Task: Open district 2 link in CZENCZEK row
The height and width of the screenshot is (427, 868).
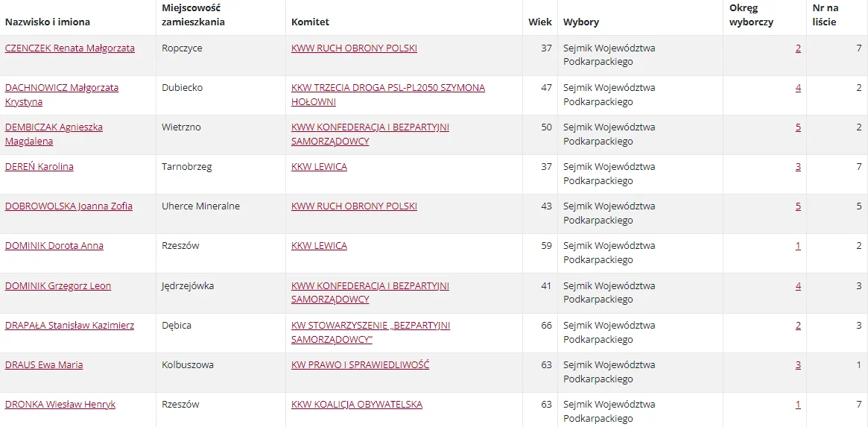Action: tap(798, 48)
